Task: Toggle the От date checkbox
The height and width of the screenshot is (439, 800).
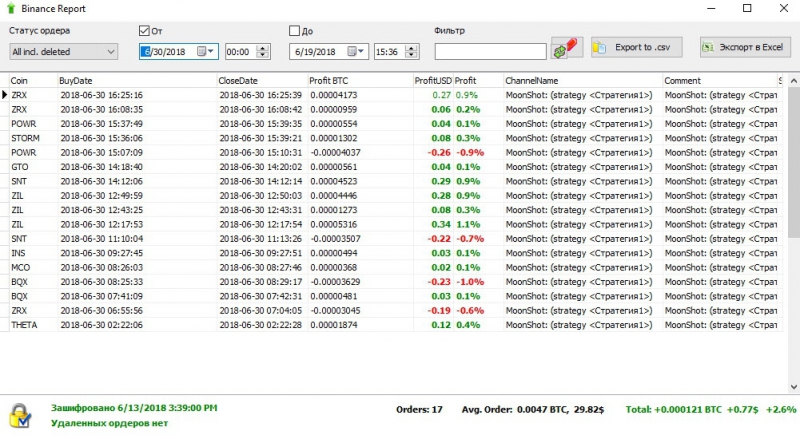Action: coord(144,31)
